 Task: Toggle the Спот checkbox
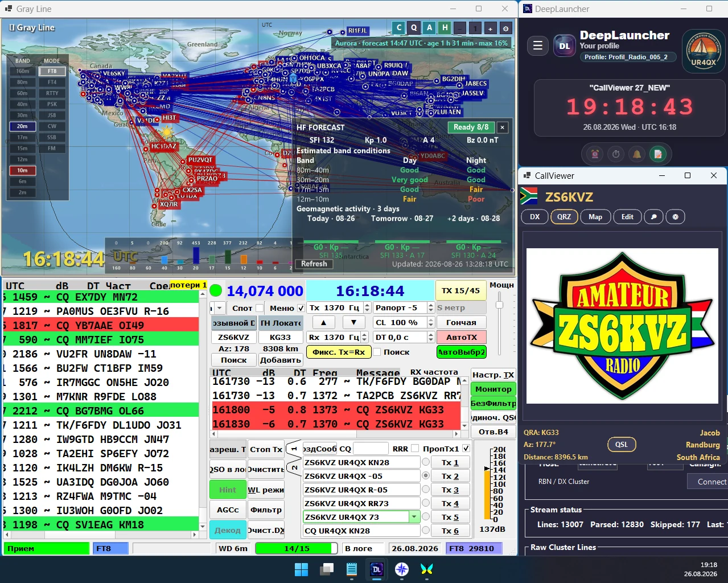260,308
